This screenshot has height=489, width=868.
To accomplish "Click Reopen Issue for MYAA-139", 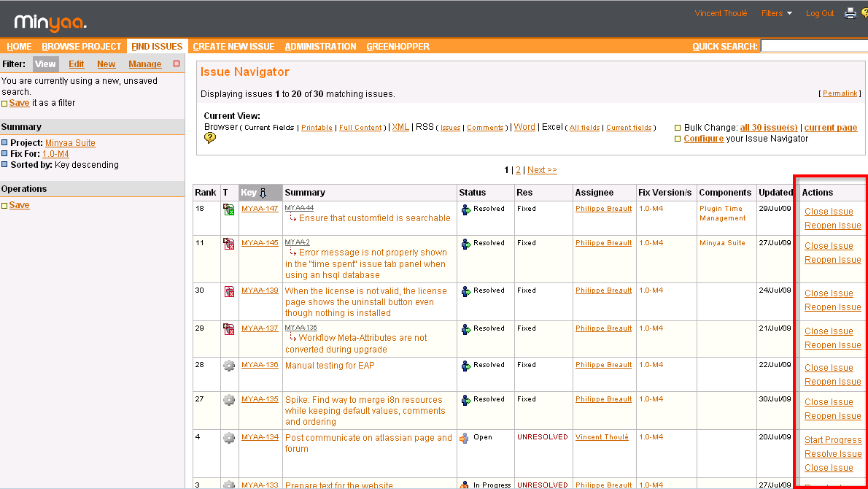I will pyautogui.click(x=832, y=307).
